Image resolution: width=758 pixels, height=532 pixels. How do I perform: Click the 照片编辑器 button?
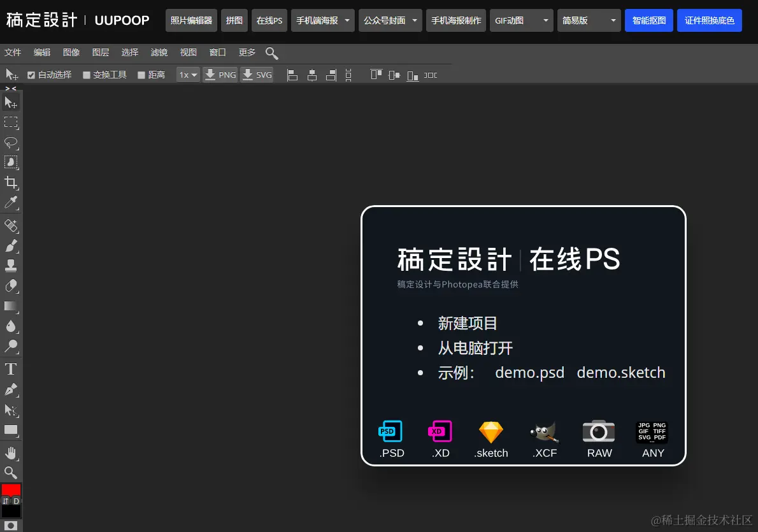[x=192, y=20]
